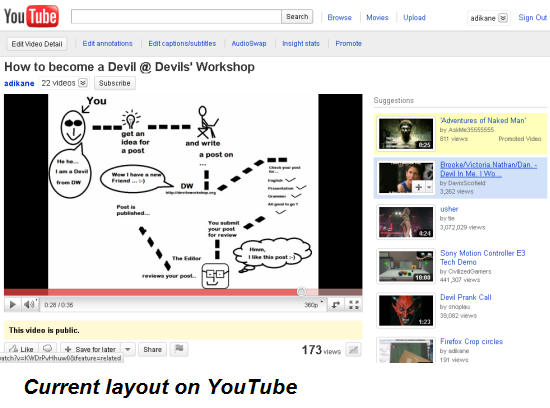Click the search input field
This screenshot has height=408, width=550.
tap(176, 16)
